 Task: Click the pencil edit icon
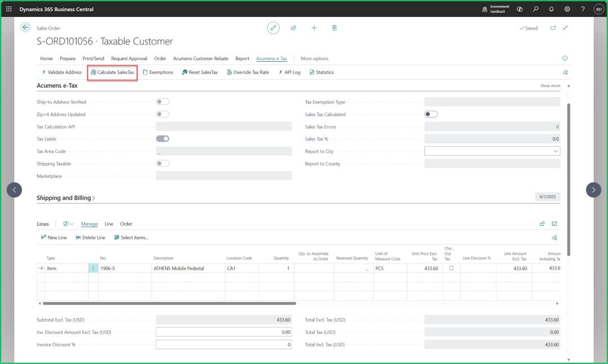click(273, 28)
